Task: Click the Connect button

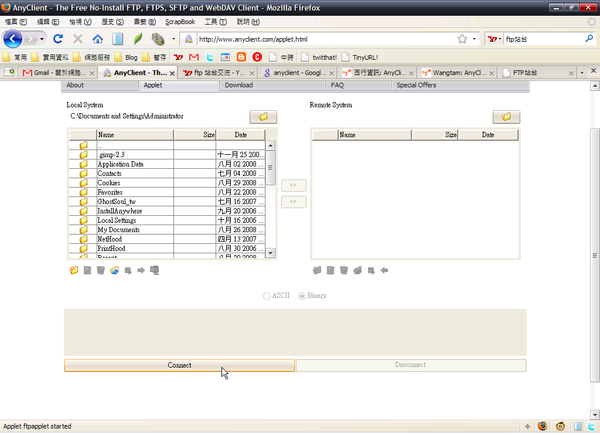Action: 179,365
